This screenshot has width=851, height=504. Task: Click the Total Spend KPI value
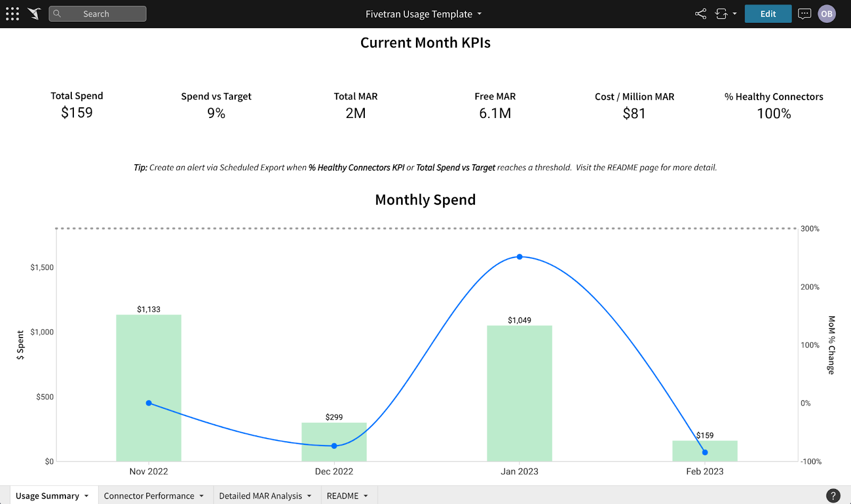tap(77, 113)
